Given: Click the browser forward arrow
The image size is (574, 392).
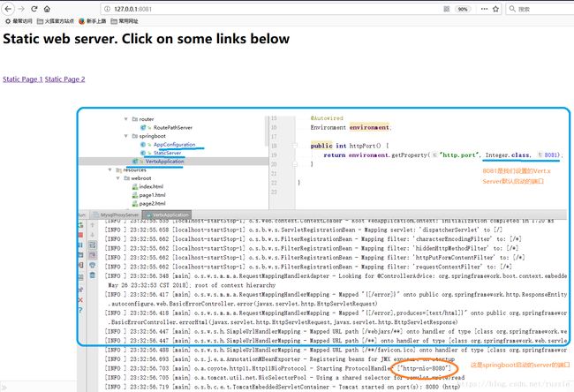Looking at the screenshot, I should pos(21,9).
